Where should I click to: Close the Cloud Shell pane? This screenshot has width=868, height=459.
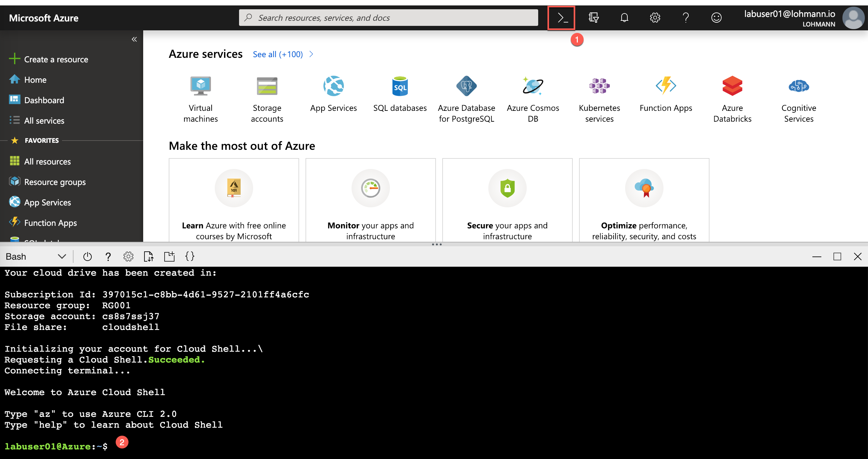(x=858, y=256)
